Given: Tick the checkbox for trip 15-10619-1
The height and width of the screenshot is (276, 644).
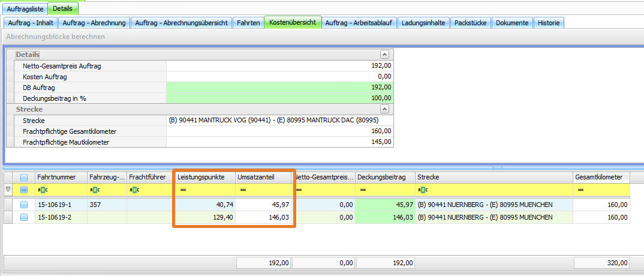Looking at the screenshot, I should [24, 205].
